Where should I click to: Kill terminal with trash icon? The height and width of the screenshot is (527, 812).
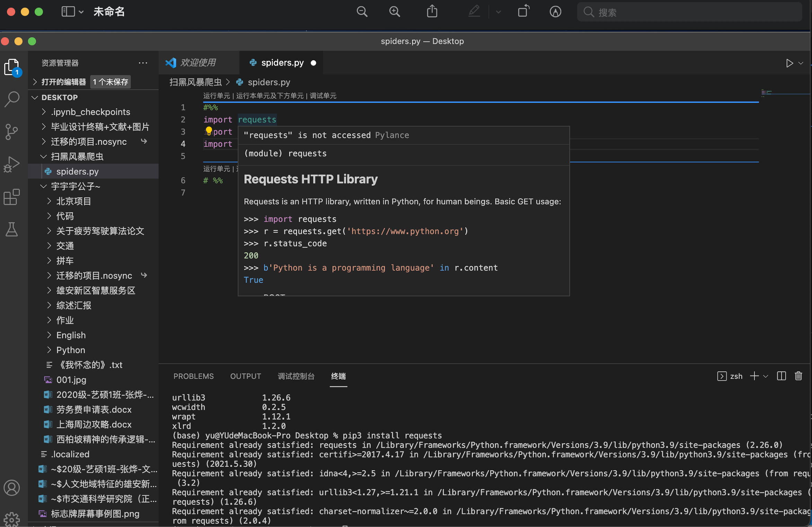coord(798,376)
